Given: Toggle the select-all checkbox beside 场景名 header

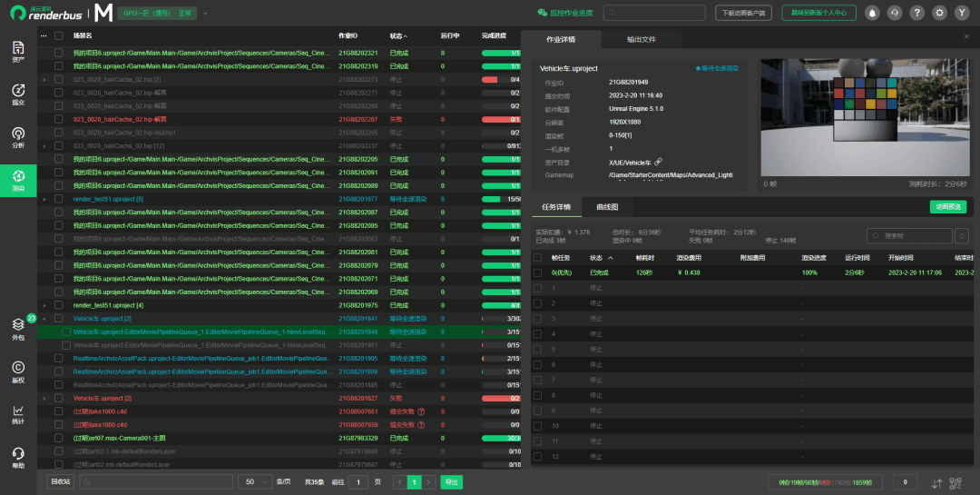Looking at the screenshot, I should coord(59,36).
